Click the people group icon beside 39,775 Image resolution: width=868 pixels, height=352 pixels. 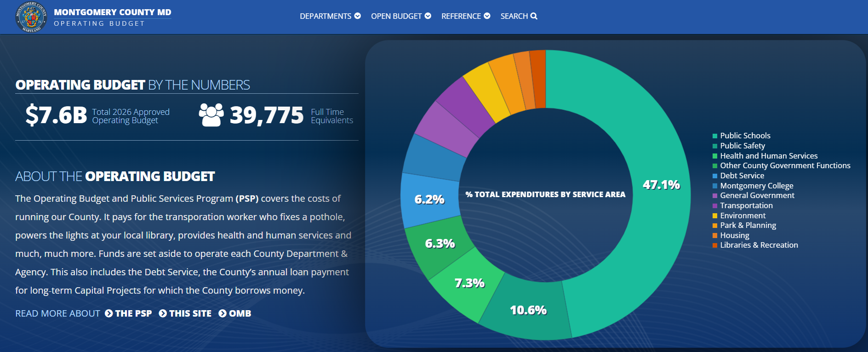click(x=211, y=115)
